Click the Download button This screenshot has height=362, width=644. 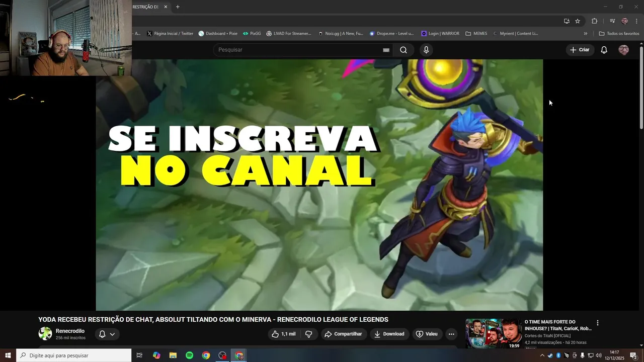pyautogui.click(x=389, y=334)
